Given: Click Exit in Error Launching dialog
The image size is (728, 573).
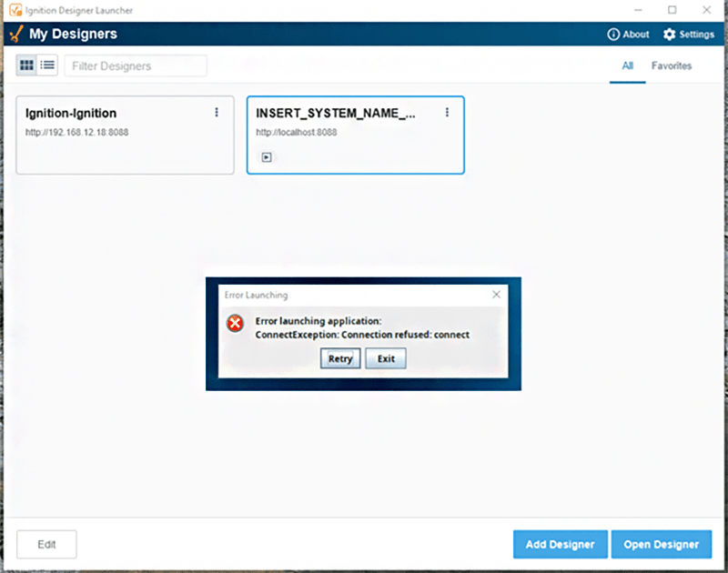Looking at the screenshot, I should pyautogui.click(x=386, y=358).
